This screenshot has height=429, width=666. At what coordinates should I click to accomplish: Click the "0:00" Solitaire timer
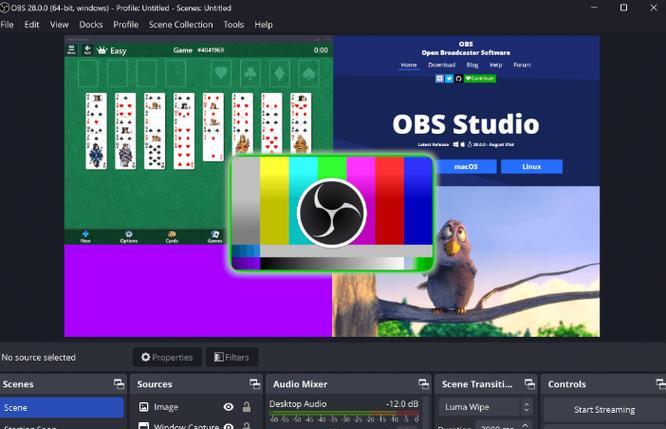pyautogui.click(x=321, y=50)
